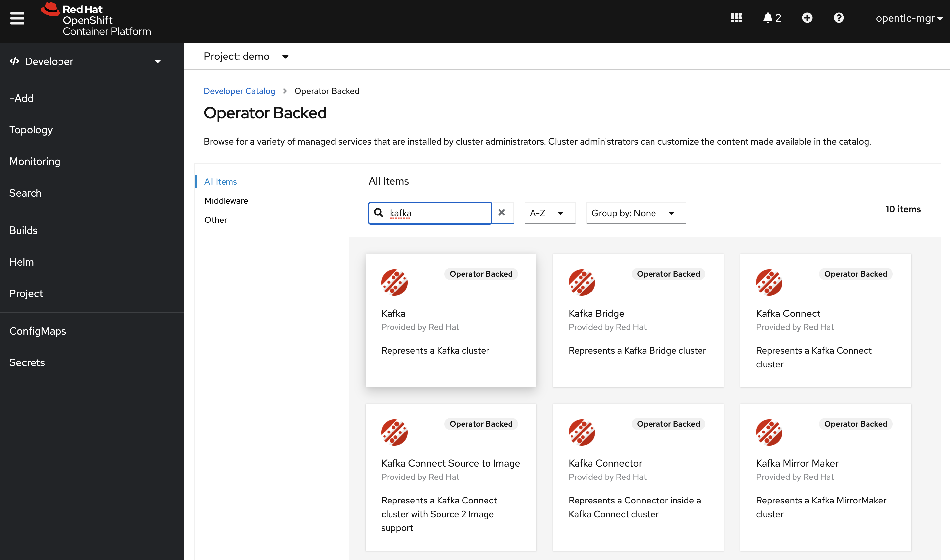Image resolution: width=950 pixels, height=560 pixels.
Task: Clear the kafka search input field
Action: [503, 213]
